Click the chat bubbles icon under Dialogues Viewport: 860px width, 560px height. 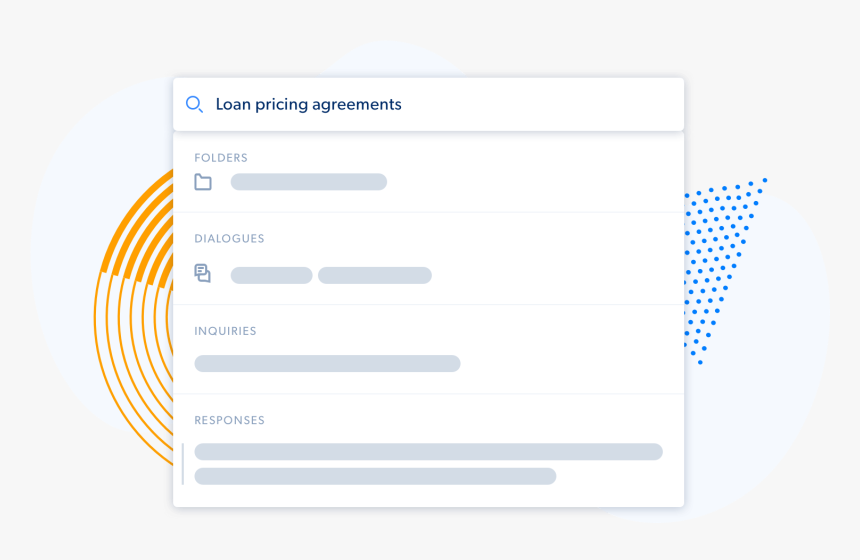pyautogui.click(x=203, y=273)
